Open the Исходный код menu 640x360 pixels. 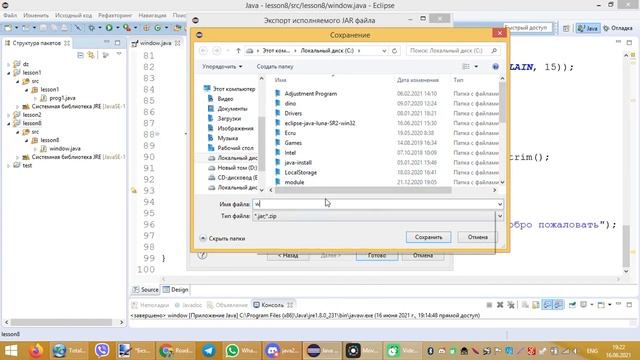pyautogui.click(x=73, y=16)
